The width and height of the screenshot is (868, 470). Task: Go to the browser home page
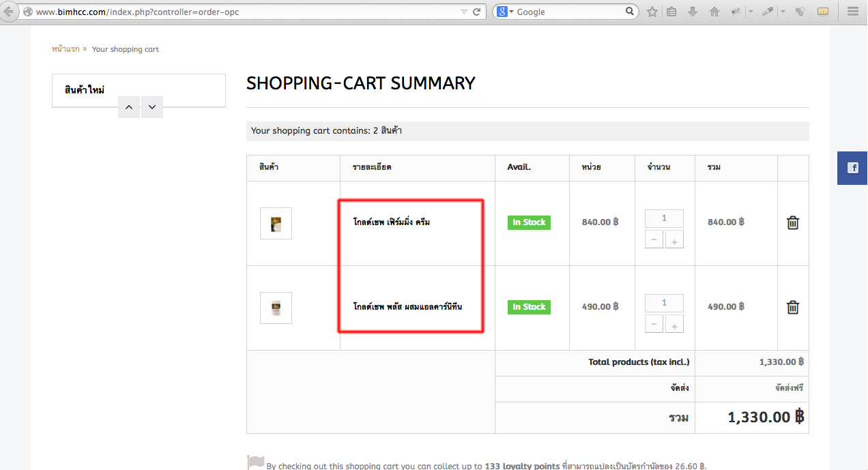(714, 12)
